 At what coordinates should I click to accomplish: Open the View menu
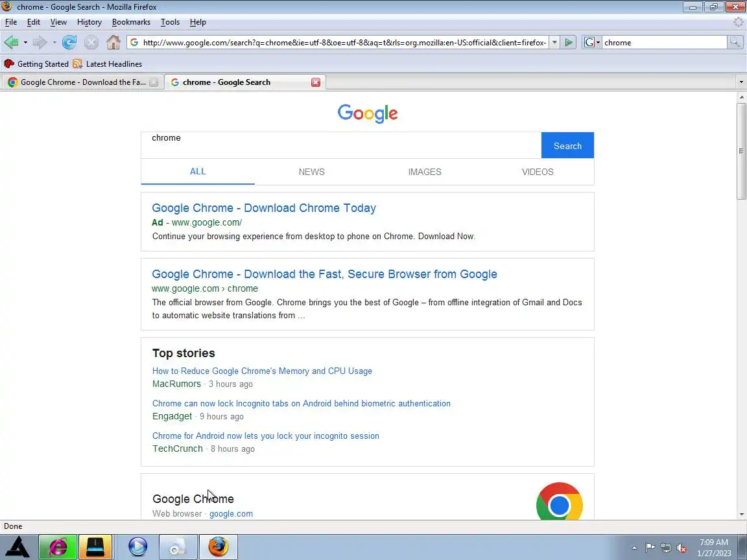(58, 22)
